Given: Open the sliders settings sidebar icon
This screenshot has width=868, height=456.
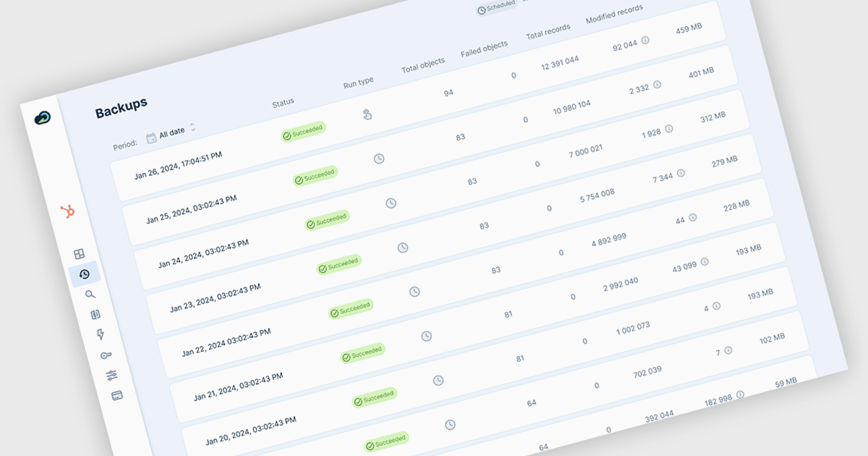Looking at the screenshot, I should click(111, 375).
